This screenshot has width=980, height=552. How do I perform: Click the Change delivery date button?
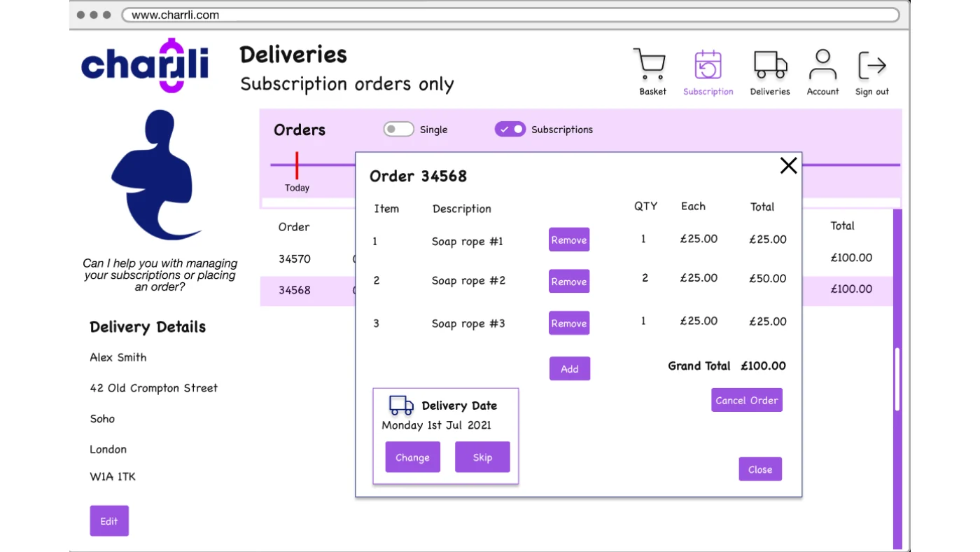[x=412, y=457]
